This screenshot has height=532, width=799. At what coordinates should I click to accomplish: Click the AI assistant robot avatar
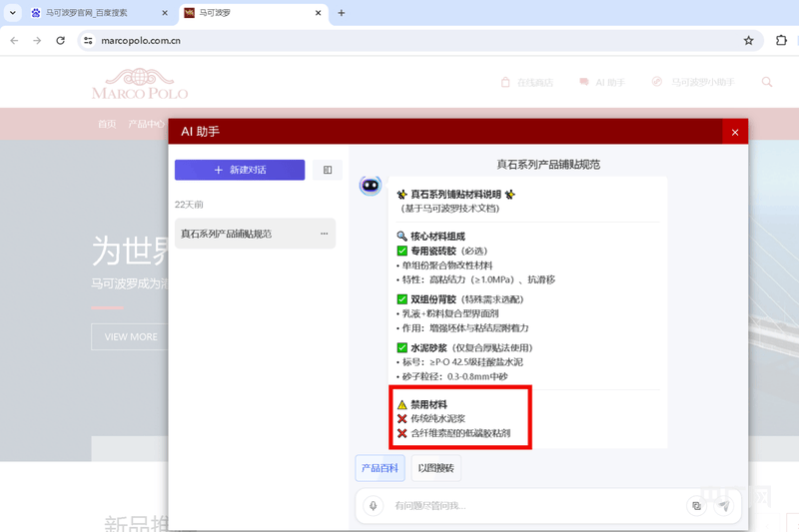371,186
